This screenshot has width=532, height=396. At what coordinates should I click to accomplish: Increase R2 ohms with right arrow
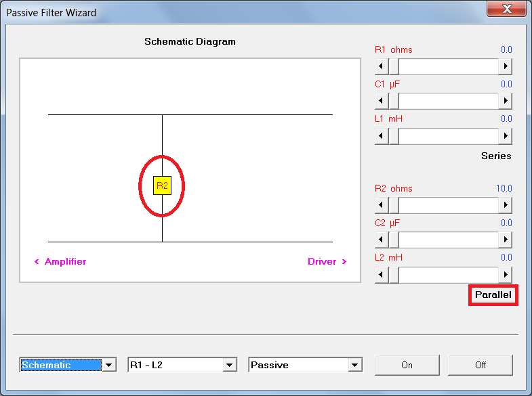coord(505,205)
